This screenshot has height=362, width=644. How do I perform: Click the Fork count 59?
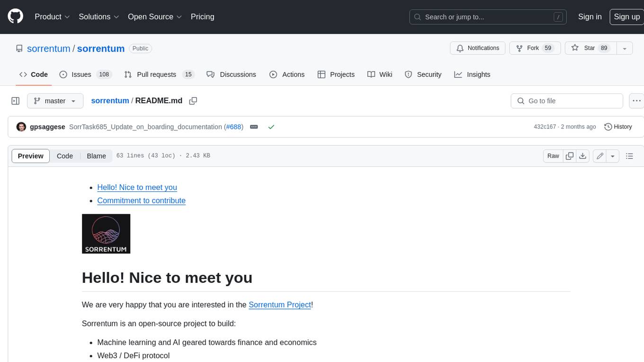548,48
